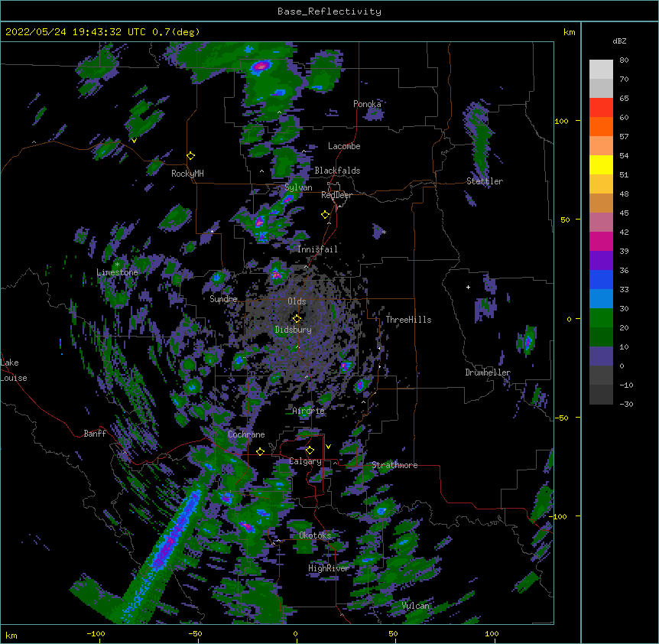Click the Drumheller label
The height and width of the screenshot is (644, 659).
pos(488,372)
